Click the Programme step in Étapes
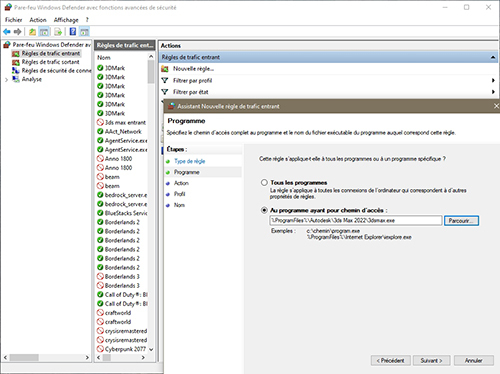 187,172
